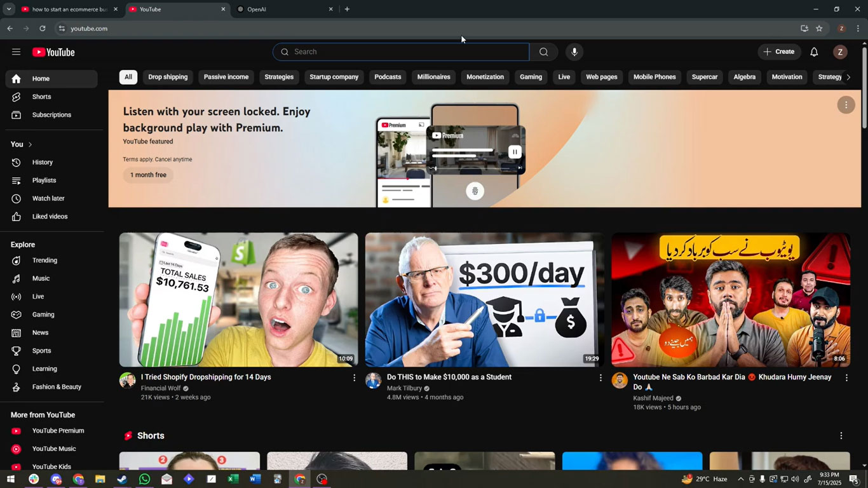
Task: Go back using the browser back arrow
Action: (10, 29)
